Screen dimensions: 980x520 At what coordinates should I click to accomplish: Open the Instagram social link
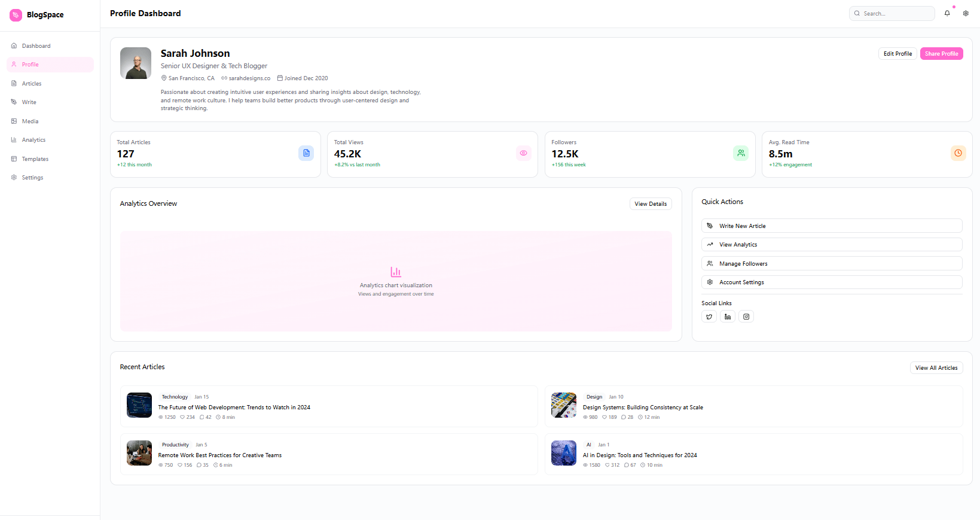[x=746, y=317]
